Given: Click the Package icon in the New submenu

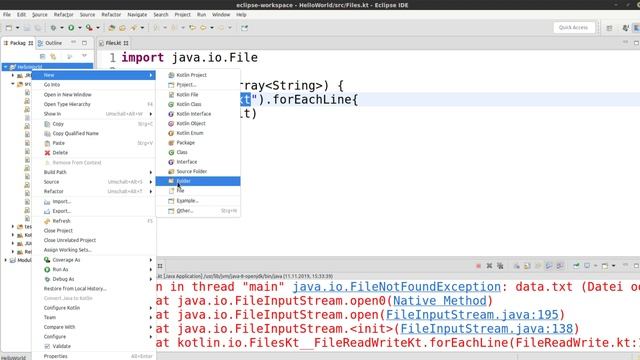Looking at the screenshot, I should [171, 143].
